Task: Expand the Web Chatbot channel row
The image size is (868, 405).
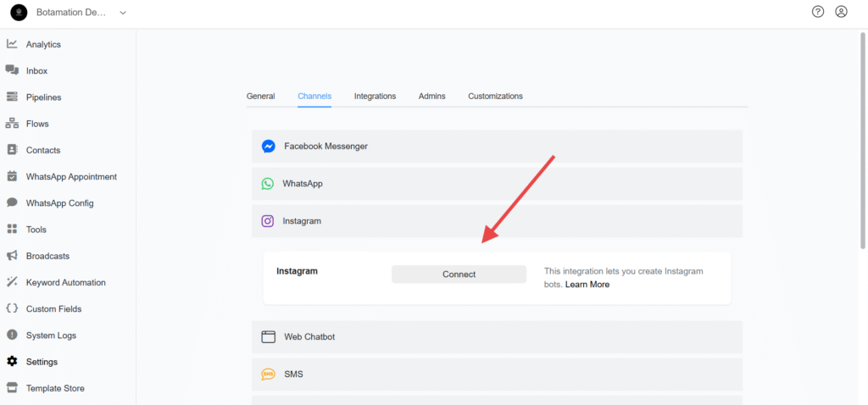Action: pyautogui.click(x=497, y=336)
